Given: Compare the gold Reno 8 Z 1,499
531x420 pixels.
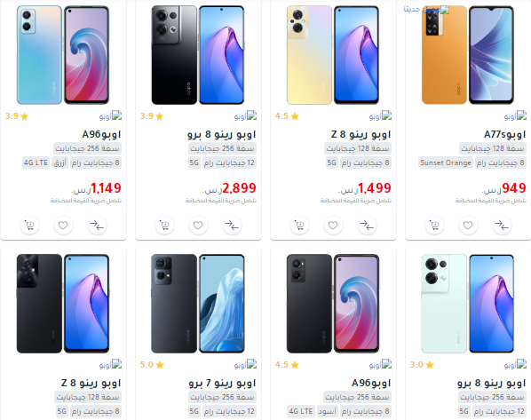Looking at the screenshot, I should 367,226.
